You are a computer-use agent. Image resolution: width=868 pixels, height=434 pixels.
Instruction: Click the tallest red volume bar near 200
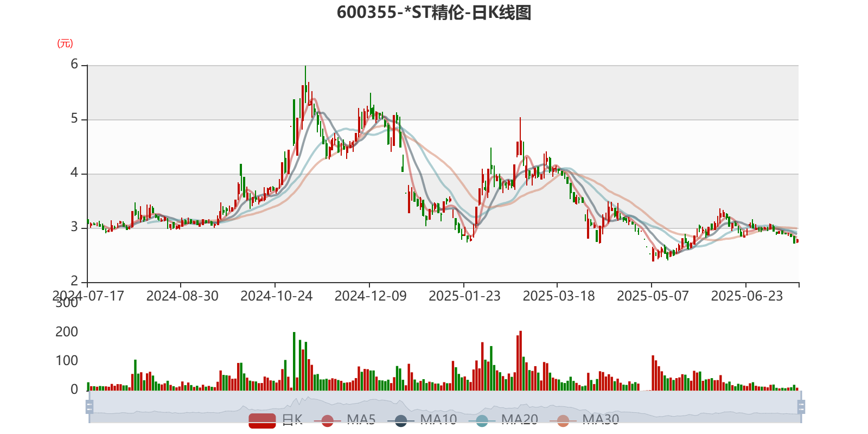click(x=520, y=361)
